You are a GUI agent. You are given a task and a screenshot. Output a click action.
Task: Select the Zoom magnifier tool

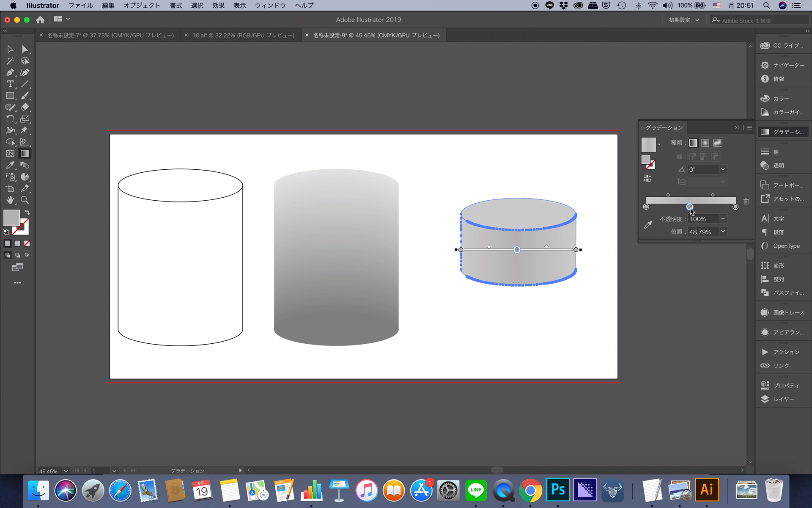coord(25,200)
